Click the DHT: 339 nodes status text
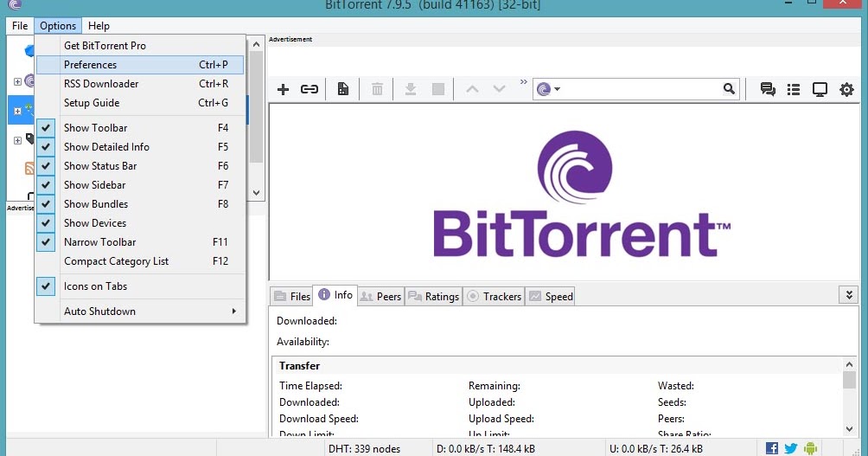Viewport: 868px width, 456px height. tap(364, 449)
